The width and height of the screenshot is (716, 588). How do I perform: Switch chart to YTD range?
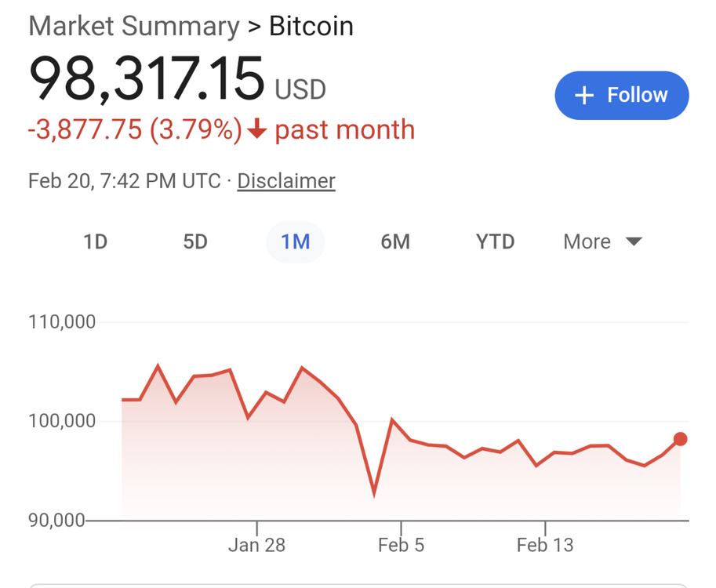pos(495,241)
